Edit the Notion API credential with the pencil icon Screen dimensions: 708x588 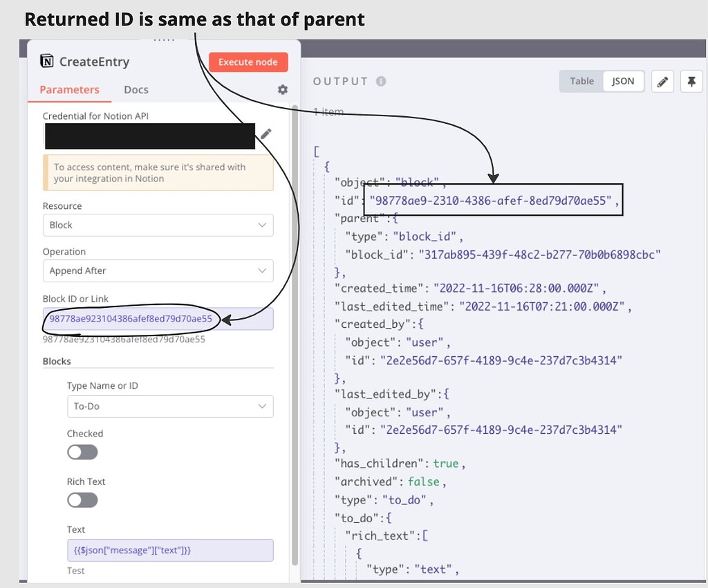click(x=266, y=136)
